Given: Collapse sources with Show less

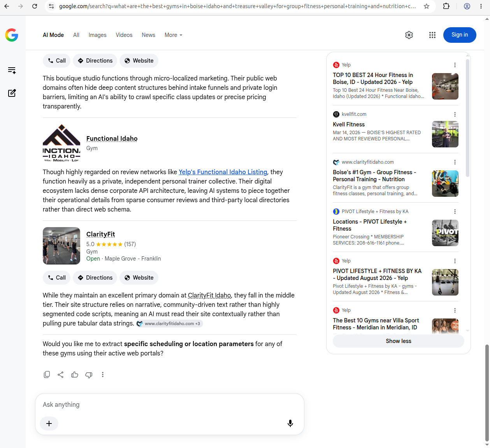Looking at the screenshot, I should (x=399, y=341).
